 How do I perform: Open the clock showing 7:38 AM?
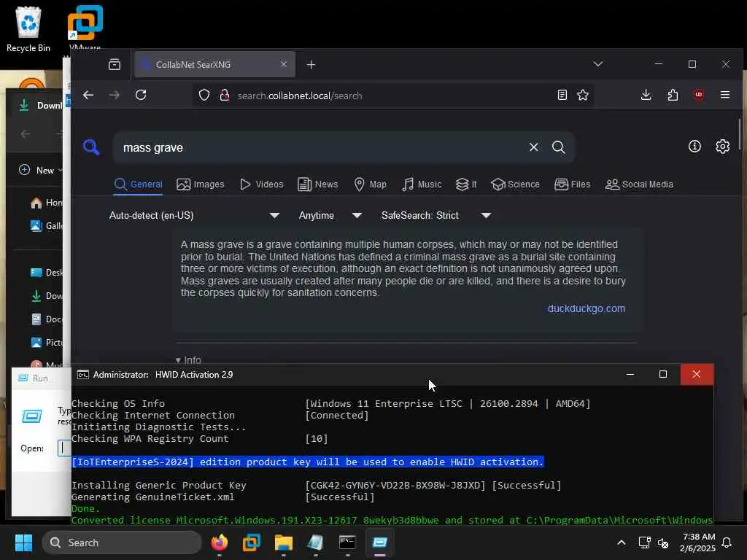[x=697, y=542]
